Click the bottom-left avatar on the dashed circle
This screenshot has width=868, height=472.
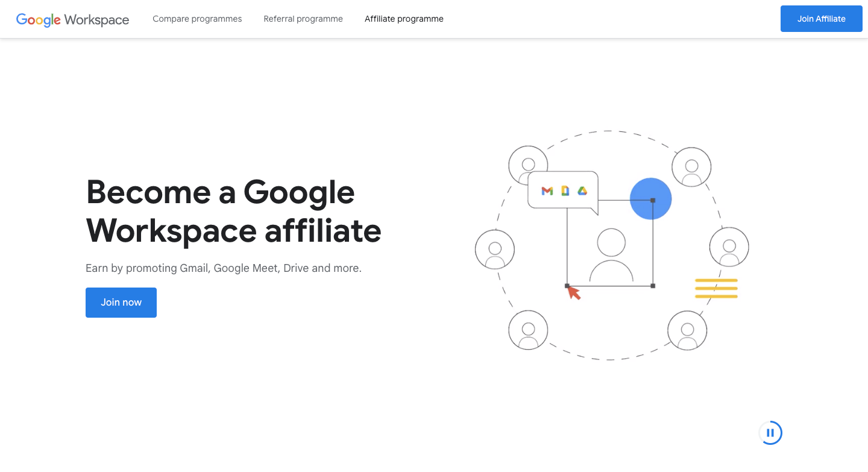point(529,330)
